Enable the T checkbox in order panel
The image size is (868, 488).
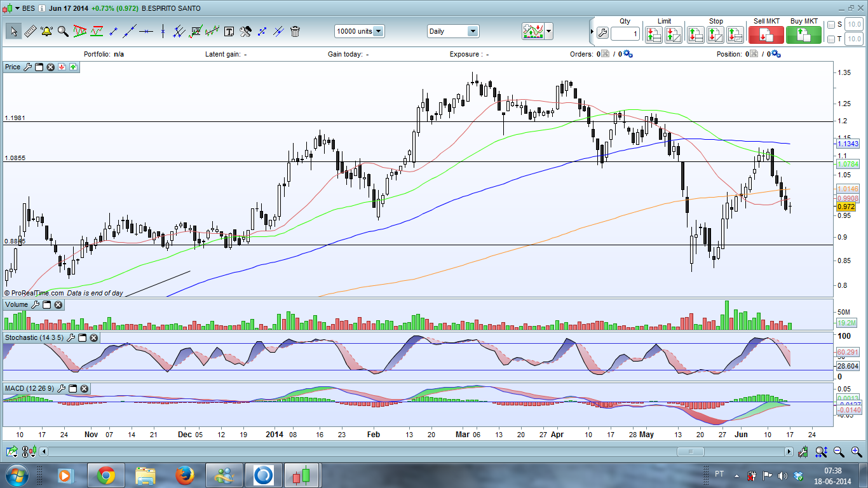point(831,39)
